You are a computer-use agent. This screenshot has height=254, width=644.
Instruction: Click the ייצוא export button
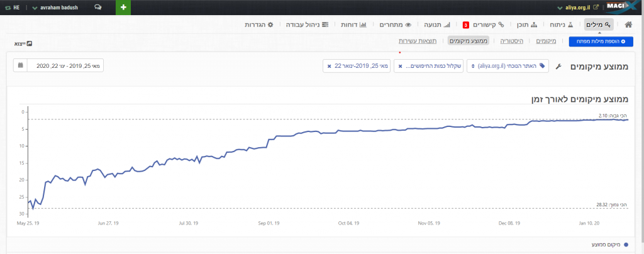click(23, 43)
